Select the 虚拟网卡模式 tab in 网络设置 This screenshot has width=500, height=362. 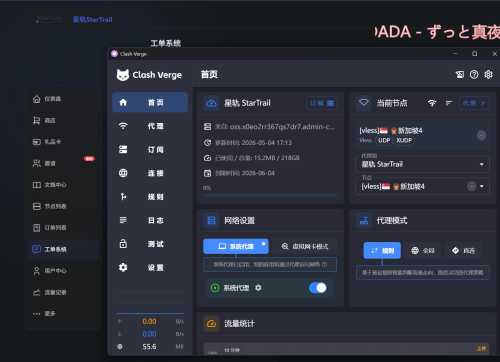[x=305, y=246]
